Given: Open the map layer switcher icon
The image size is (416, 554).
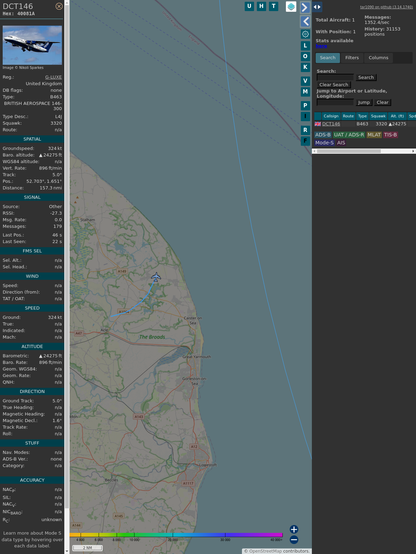Looking at the screenshot, I should tap(291, 7).
